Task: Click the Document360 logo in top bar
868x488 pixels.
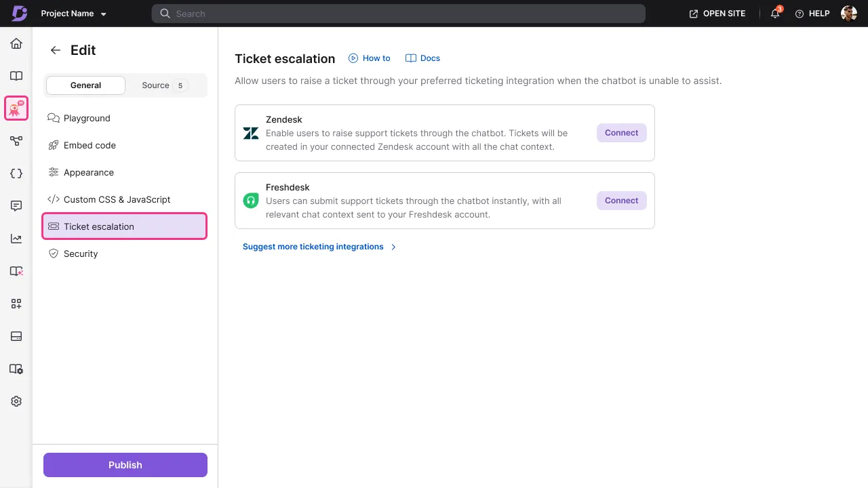Action: tap(20, 14)
